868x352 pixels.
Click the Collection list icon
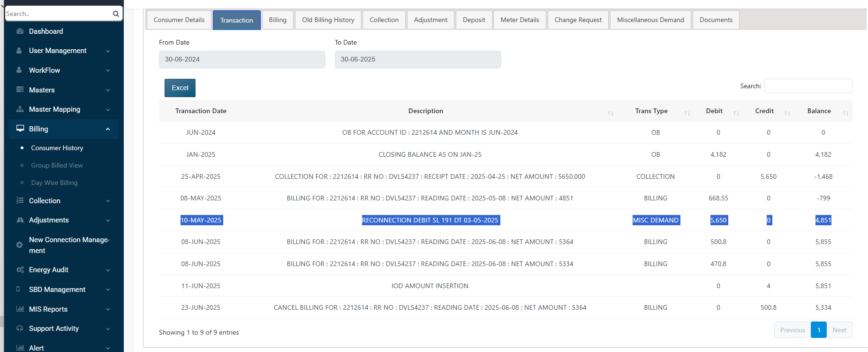[20, 200]
